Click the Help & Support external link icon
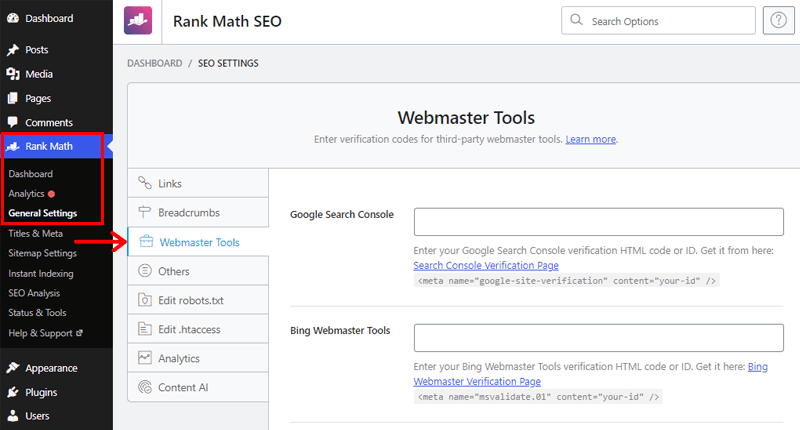This screenshot has width=800, height=430. click(x=79, y=333)
